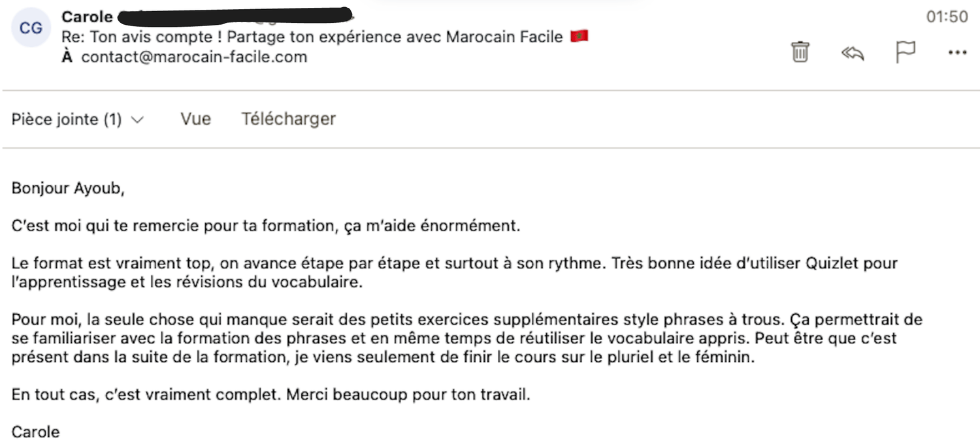This screenshot has height=448, width=980.
Task: Click the paragraph mentioning Quizlet
Action: pos(455,274)
